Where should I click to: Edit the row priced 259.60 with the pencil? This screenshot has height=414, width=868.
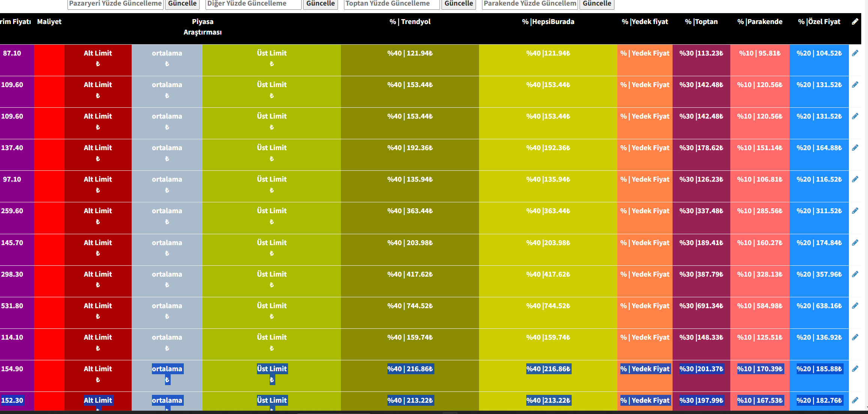point(855,211)
